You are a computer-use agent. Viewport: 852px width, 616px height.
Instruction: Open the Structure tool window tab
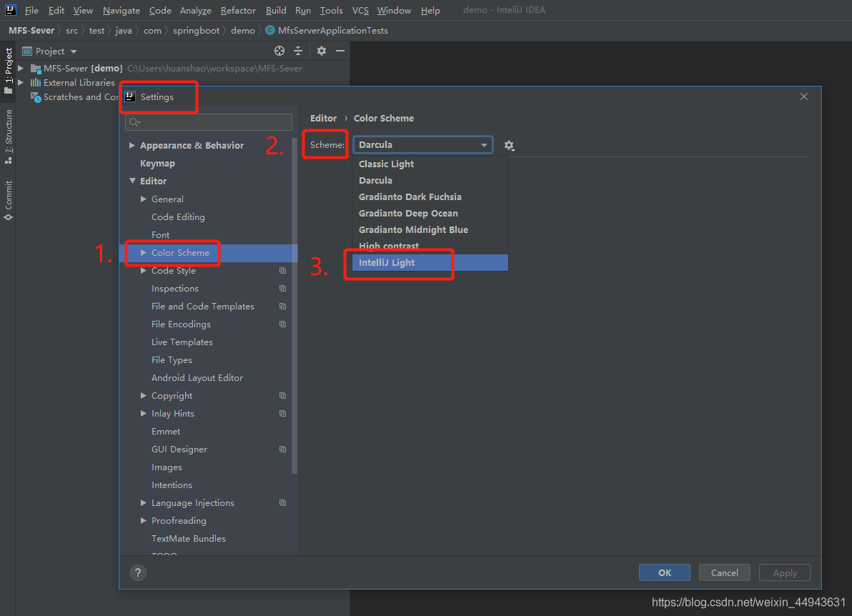coord(8,136)
